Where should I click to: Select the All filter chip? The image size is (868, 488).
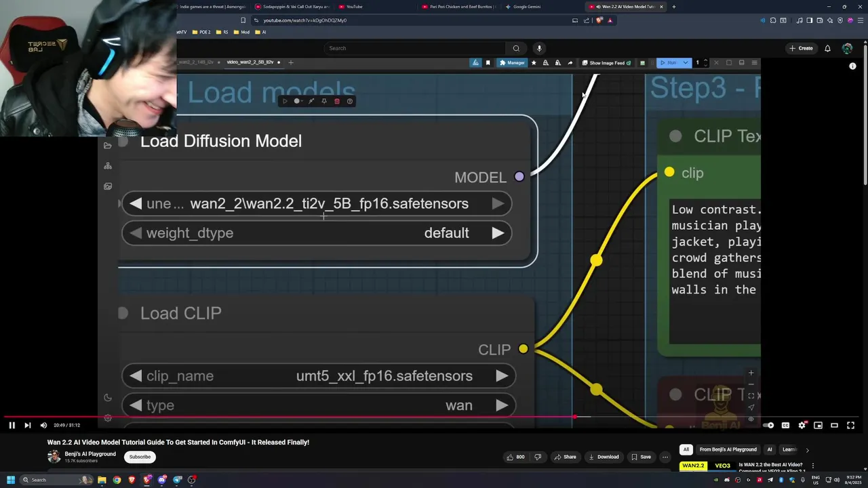pos(686,449)
